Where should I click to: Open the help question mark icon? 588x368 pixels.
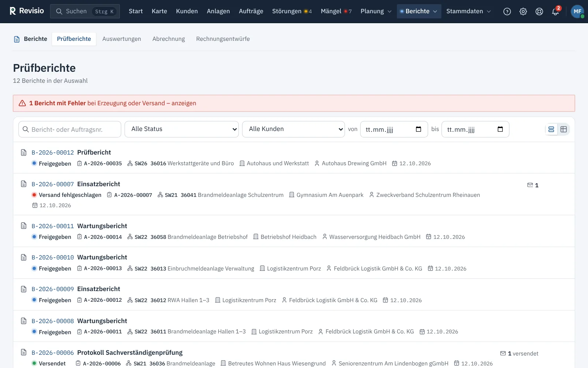[x=507, y=11]
